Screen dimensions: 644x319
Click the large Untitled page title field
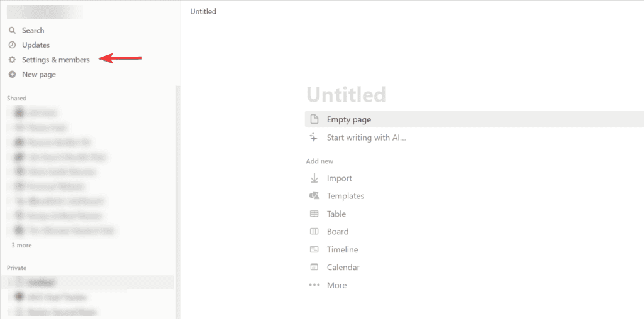[346, 95]
